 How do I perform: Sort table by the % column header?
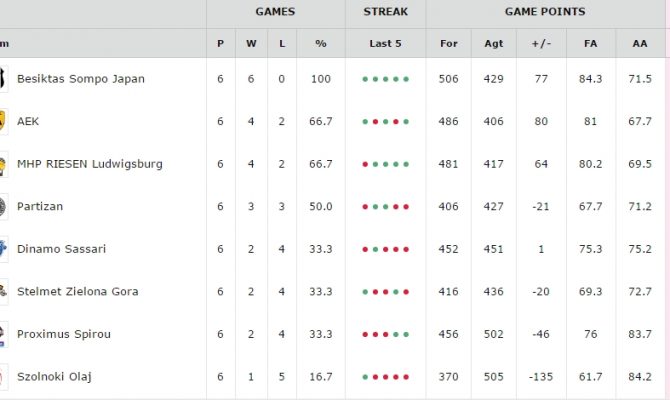click(321, 44)
